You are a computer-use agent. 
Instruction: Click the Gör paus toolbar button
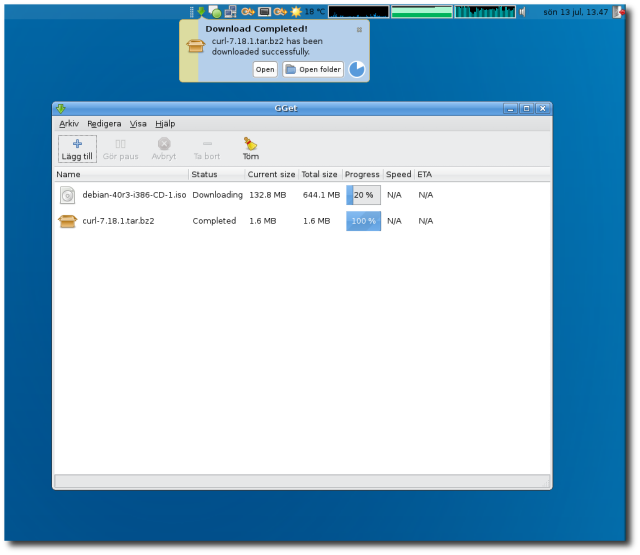[x=120, y=149]
